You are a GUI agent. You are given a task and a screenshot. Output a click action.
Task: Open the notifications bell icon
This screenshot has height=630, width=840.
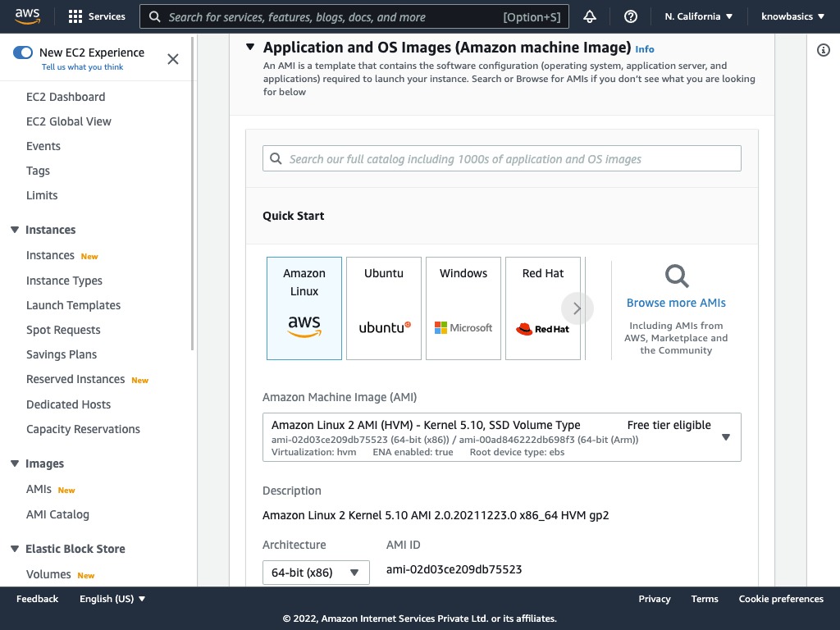point(590,16)
